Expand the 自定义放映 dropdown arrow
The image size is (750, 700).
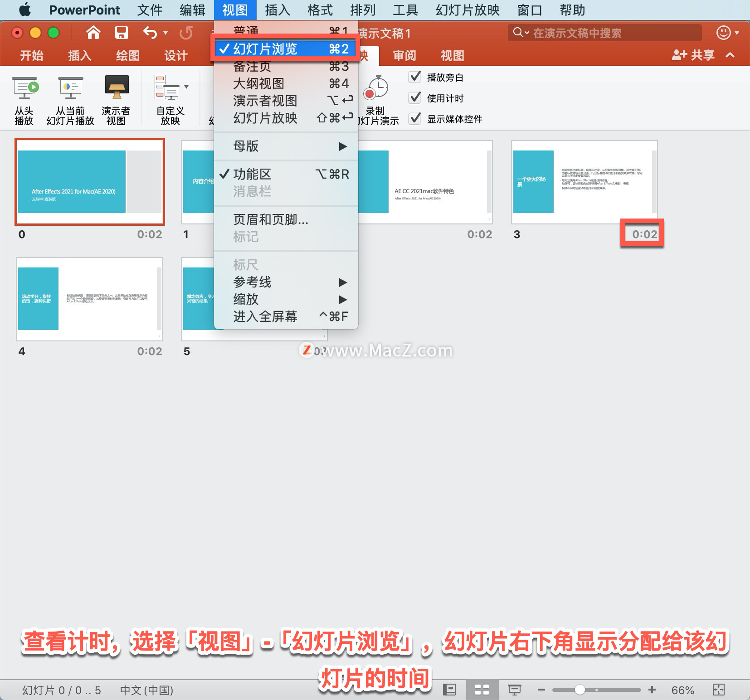186,87
